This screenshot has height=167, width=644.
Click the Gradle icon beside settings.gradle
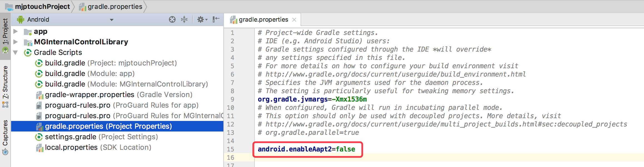pos(39,137)
